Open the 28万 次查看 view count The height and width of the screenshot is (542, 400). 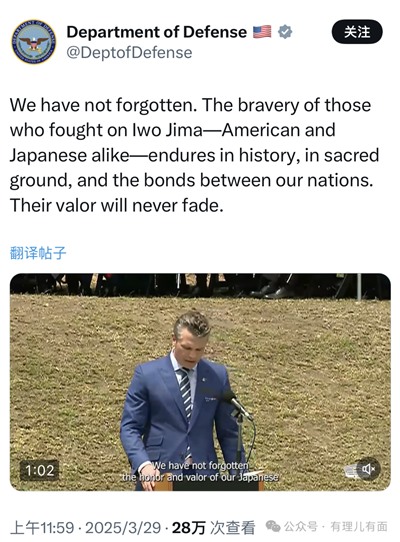click(214, 527)
